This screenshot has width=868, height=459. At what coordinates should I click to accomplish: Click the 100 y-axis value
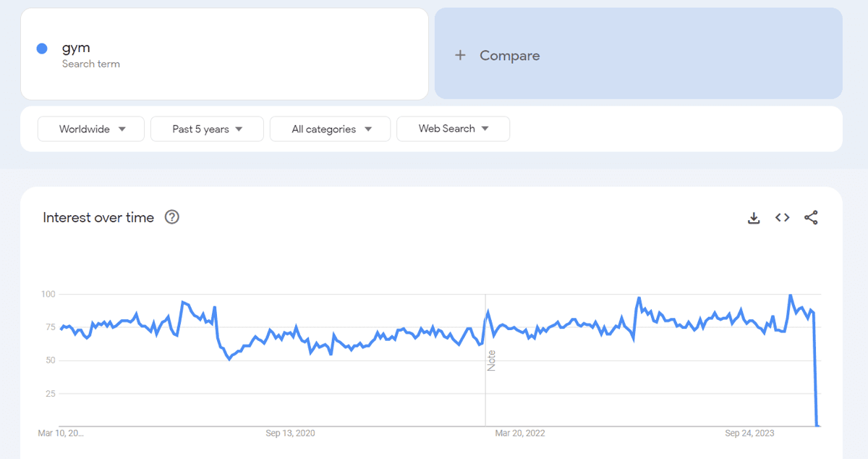48,294
